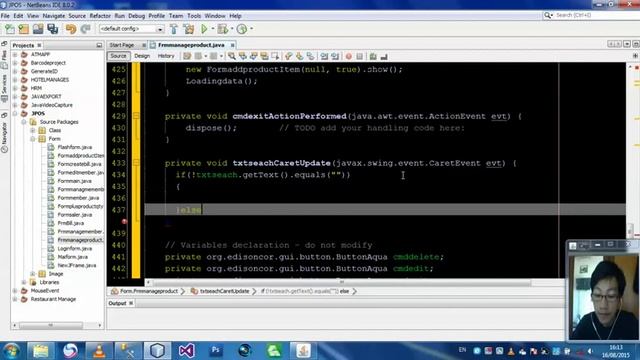640x360 pixels.
Task: Click the Stop Macro Recording icon
Action: coord(360,56)
